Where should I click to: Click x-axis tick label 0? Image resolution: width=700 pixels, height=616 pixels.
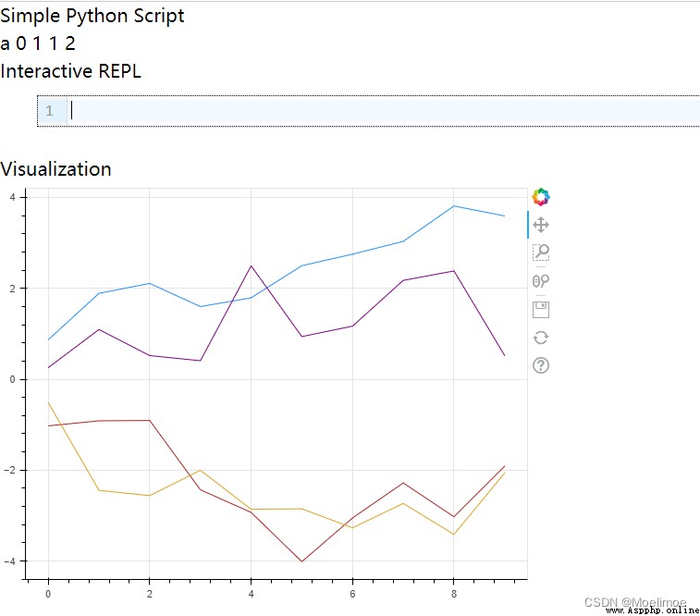pyautogui.click(x=48, y=594)
